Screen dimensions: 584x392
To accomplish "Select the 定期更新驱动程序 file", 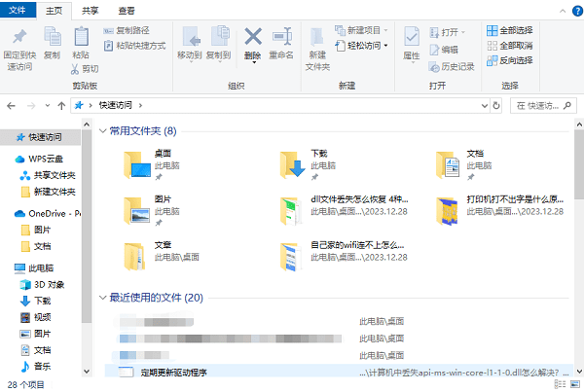I will 339,372.
